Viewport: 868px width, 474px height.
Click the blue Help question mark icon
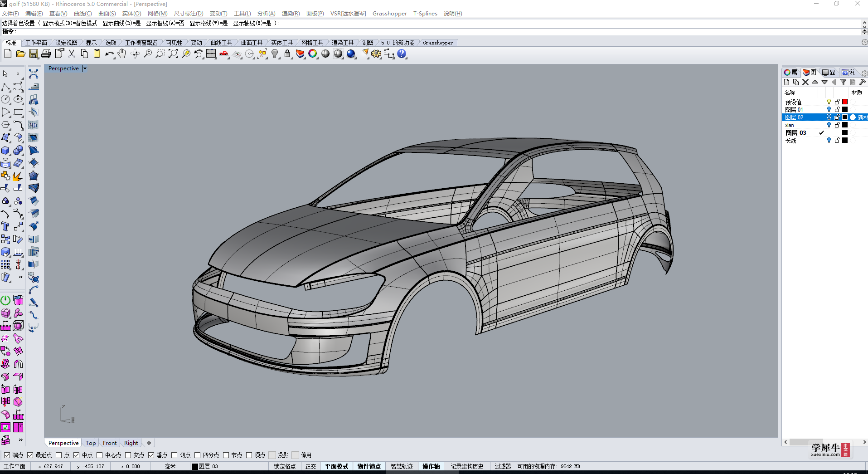click(402, 54)
